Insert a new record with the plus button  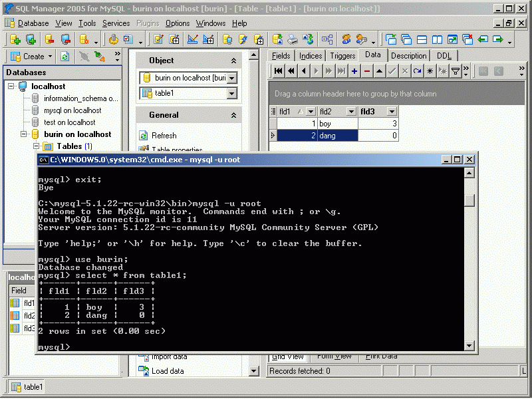[354, 71]
